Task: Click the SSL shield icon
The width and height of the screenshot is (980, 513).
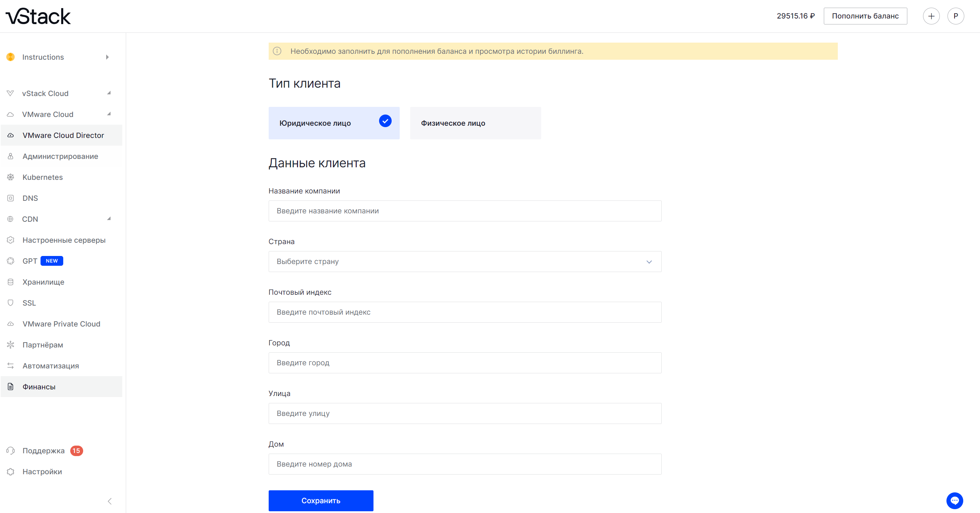Action: 10,302
